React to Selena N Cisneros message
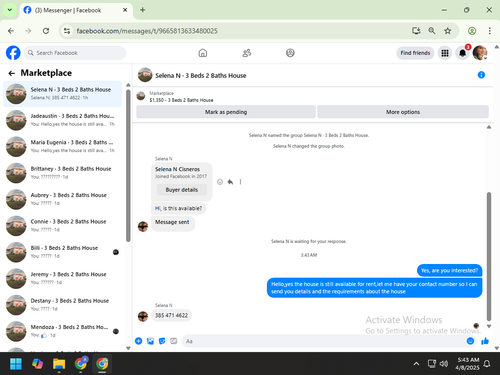Screen dimensions: 500x375 point(220,182)
